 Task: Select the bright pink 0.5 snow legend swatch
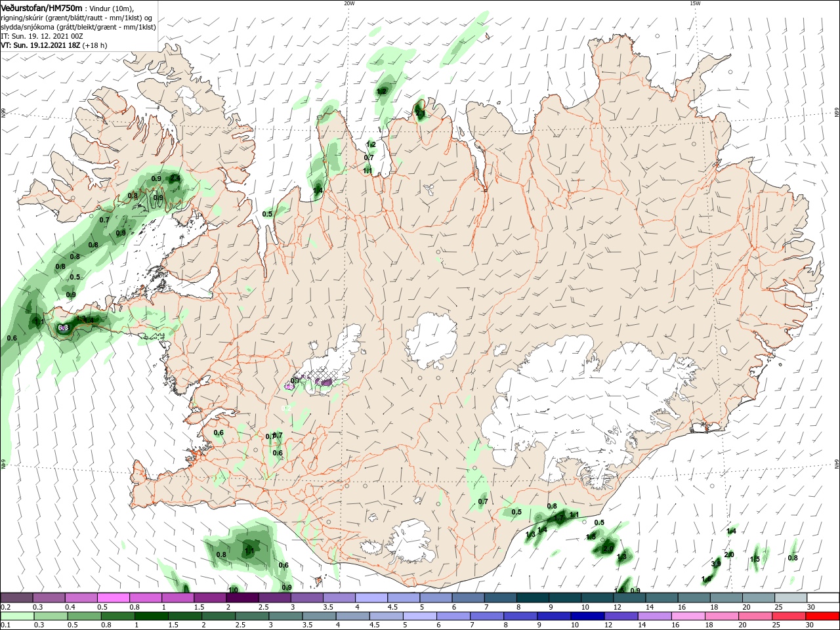[x=114, y=597]
